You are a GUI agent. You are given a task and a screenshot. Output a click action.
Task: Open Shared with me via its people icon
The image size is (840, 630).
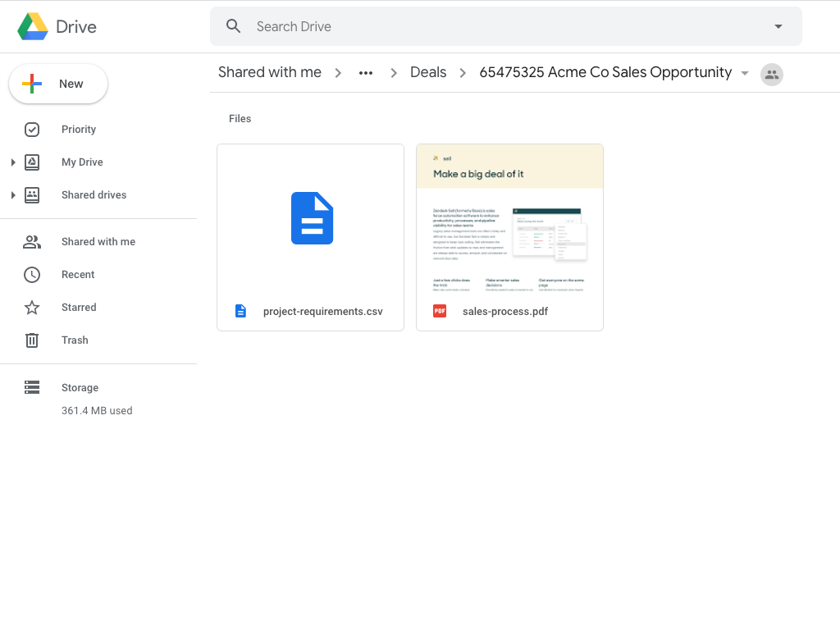pos(31,241)
